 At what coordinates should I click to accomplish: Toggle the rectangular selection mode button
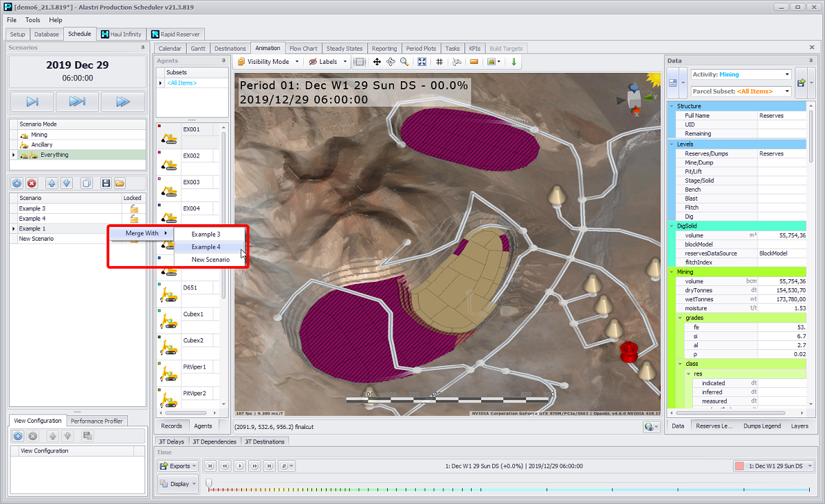point(360,62)
